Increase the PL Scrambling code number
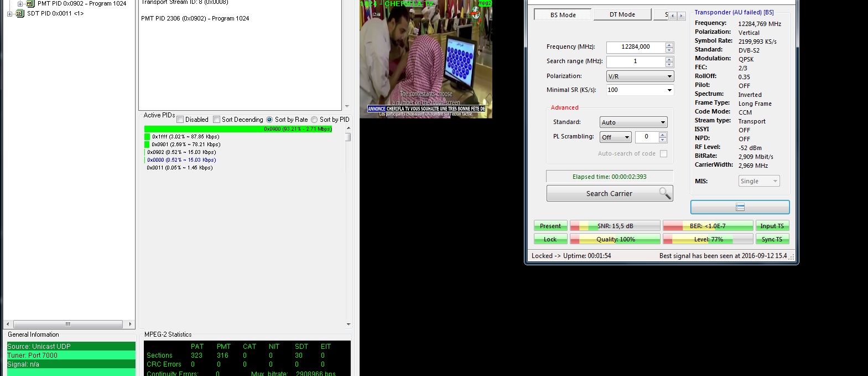Image resolution: width=868 pixels, height=376 pixels. (663, 135)
